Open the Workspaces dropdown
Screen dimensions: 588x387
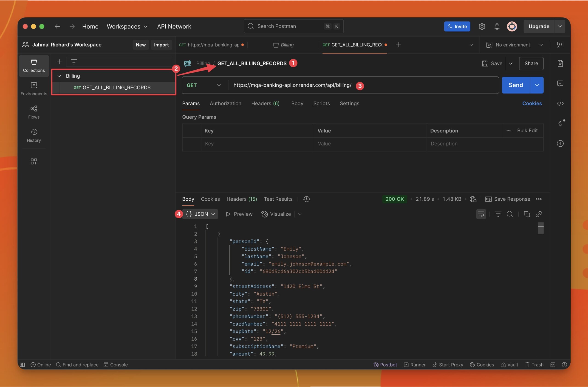pyautogui.click(x=127, y=26)
